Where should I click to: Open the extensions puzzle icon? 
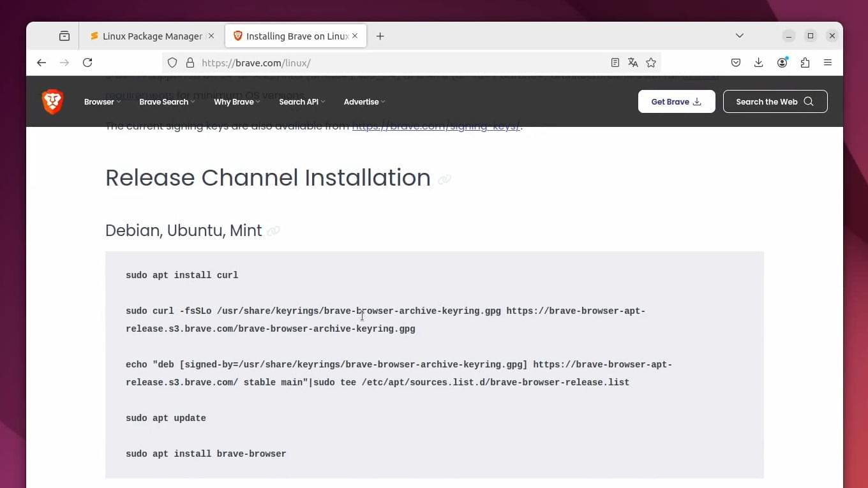805,63
